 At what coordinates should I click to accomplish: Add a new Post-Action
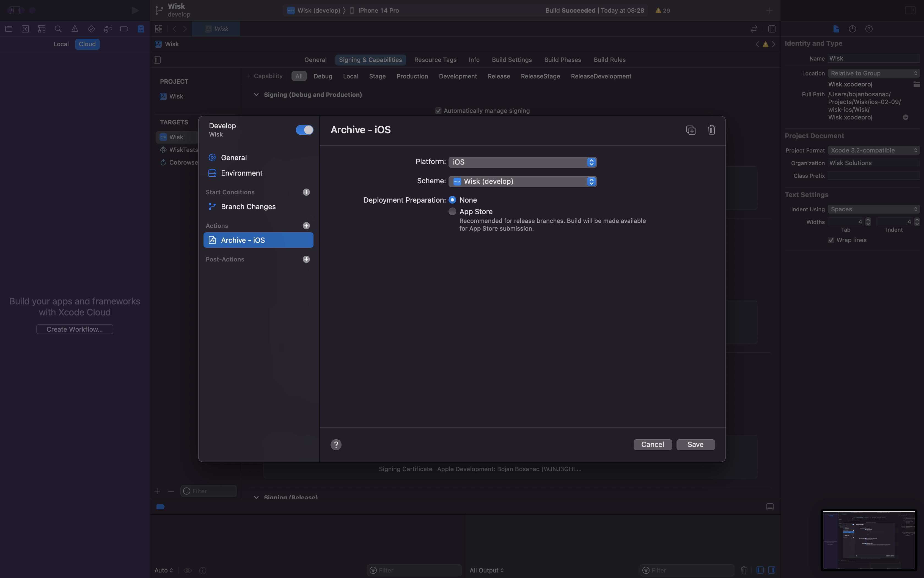pos(306,260)
